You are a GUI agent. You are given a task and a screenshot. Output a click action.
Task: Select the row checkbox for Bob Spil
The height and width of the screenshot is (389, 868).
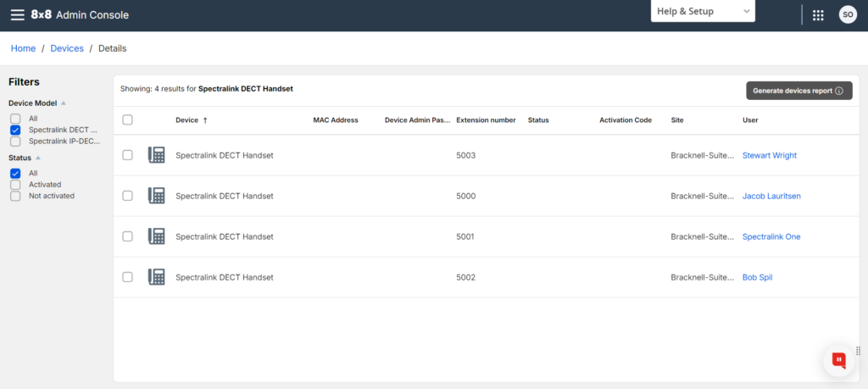127,277
